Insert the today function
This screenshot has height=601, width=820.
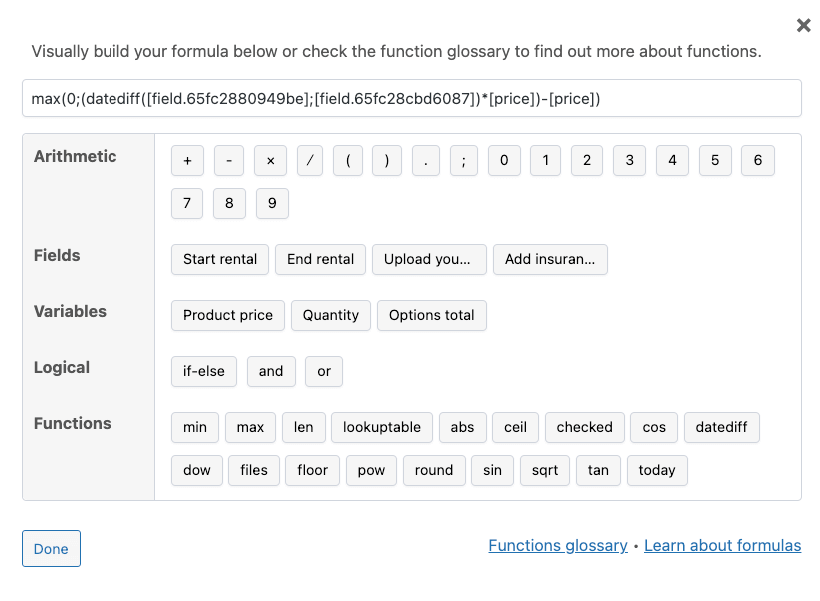657,470
